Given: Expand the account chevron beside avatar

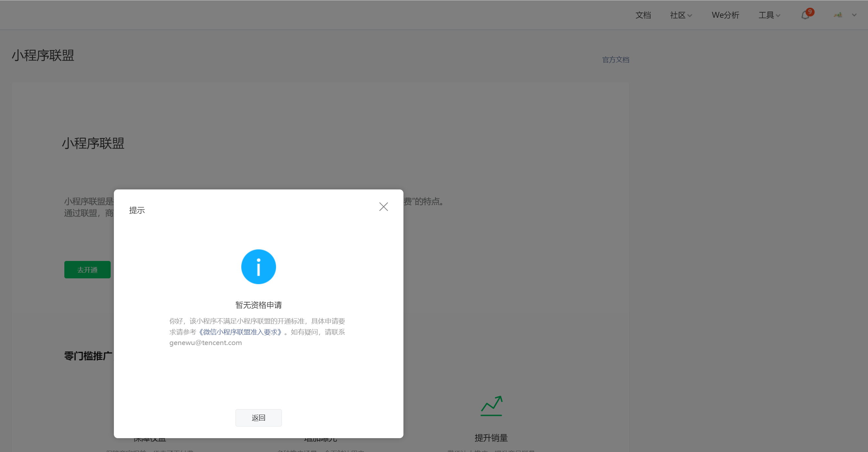Looking at the screenshot, I should coord(854,15).
